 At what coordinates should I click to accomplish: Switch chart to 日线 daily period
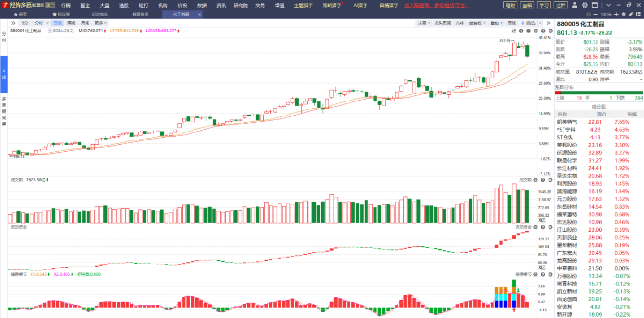[57, 23]
